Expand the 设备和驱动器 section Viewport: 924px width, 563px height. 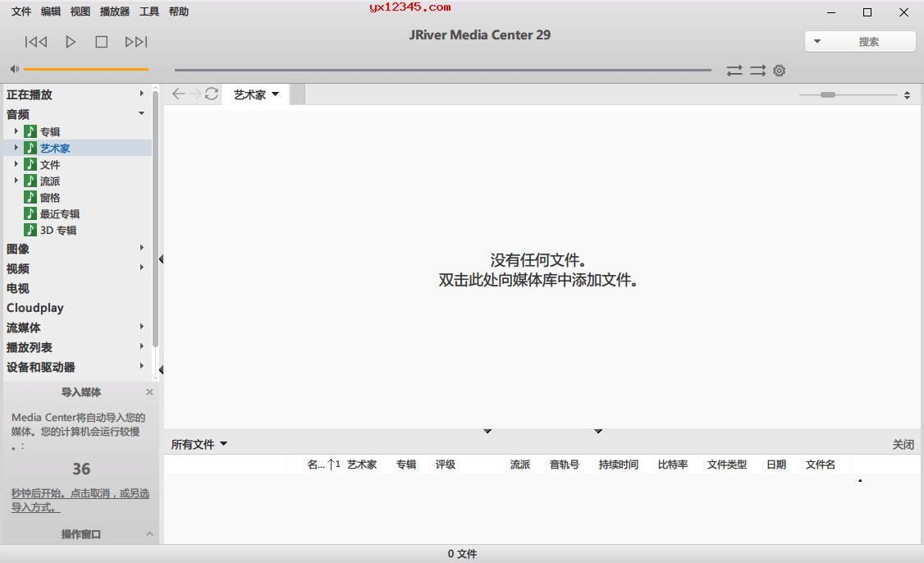click(141, 365)
